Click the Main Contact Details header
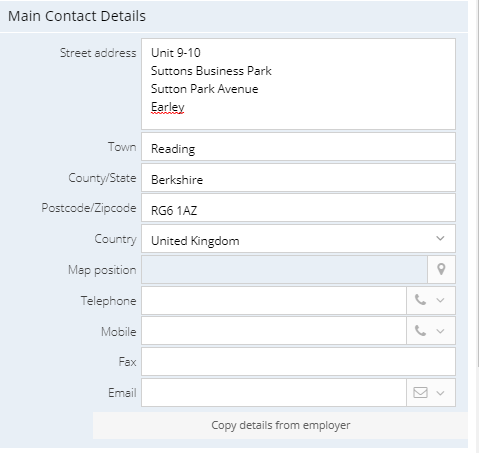The height and width of the screenshot is (453, 479). click(77, 16)
